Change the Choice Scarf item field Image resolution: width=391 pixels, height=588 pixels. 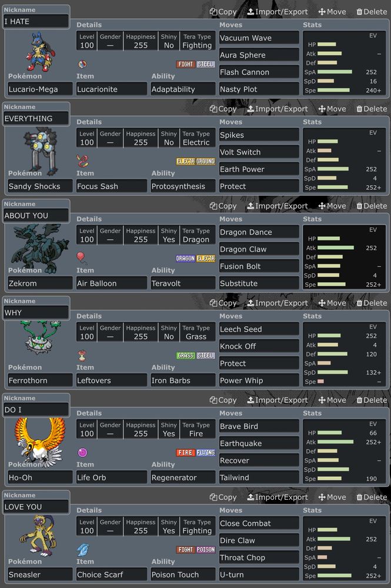tap(111, 574)
